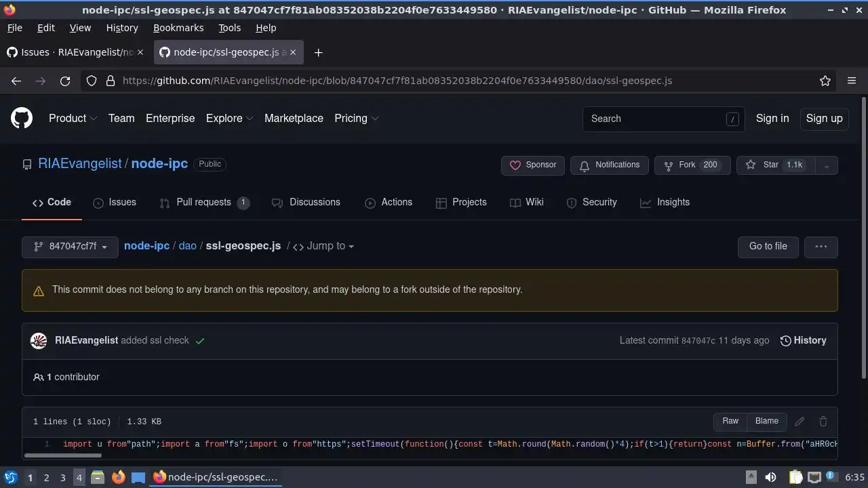
Task: Open the Pull requests tab
Action: (x=204, y=202)
